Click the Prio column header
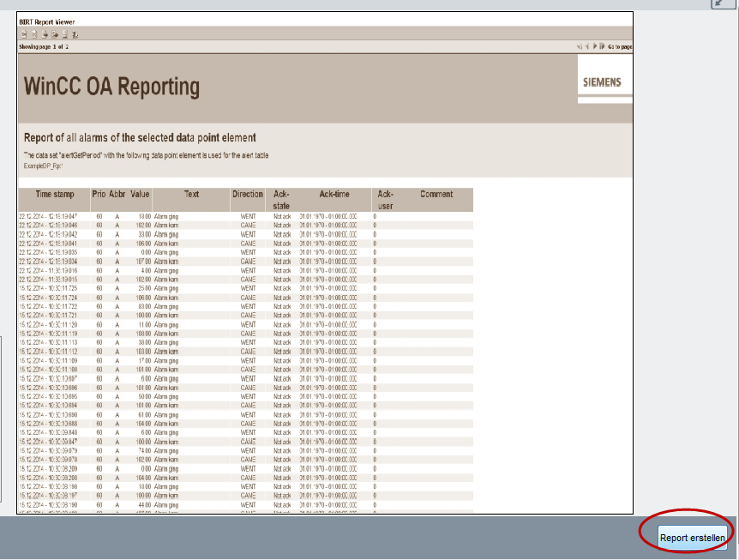 (x=99, y=194)
